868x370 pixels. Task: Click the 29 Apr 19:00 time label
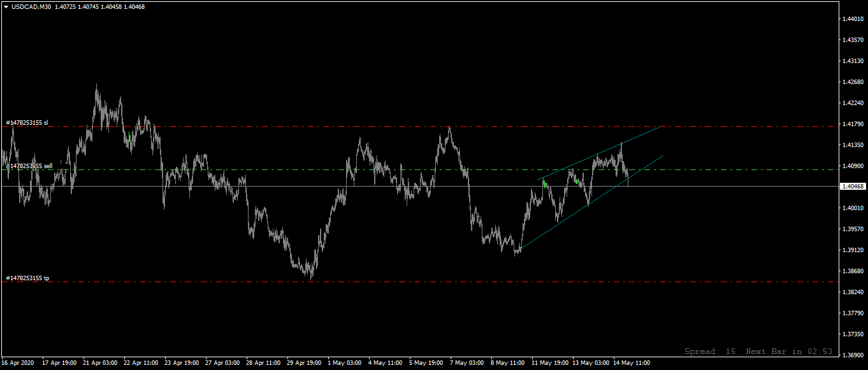303,363
